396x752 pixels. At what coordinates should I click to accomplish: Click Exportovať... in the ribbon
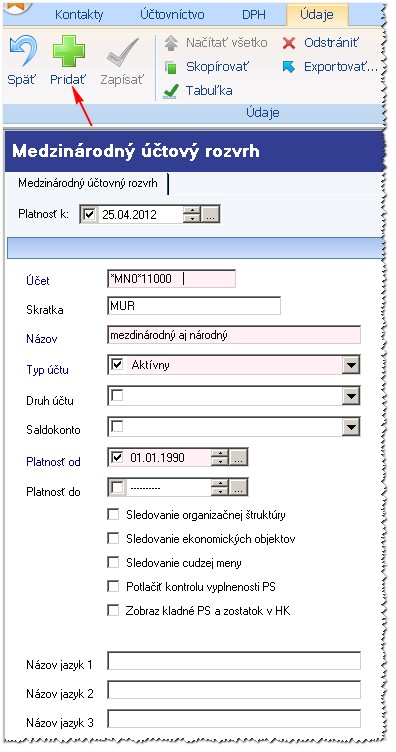331,67
